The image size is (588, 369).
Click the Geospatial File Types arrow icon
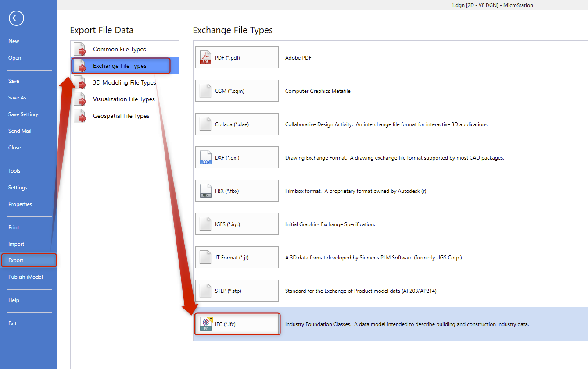click(80, 116)
